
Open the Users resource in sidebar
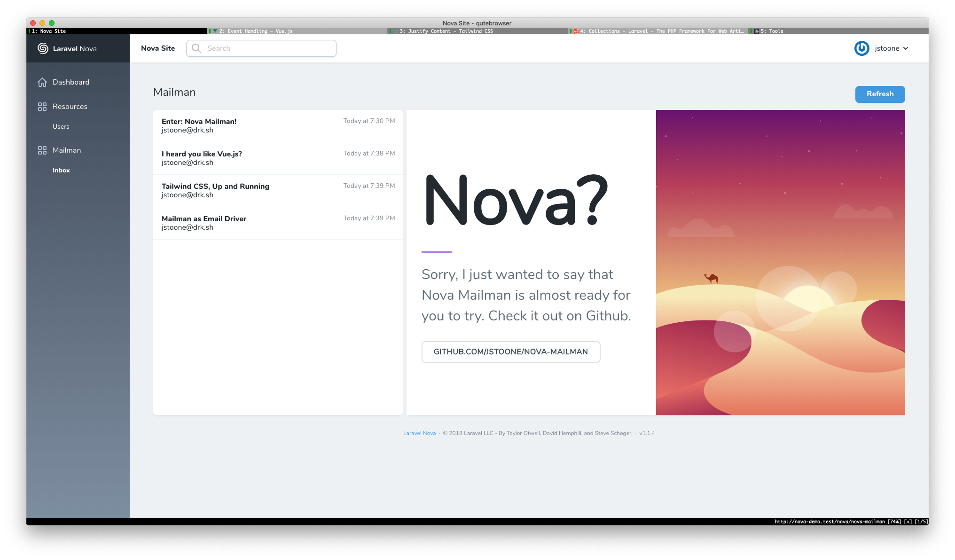pyautogui.click(x=61, y=126)
